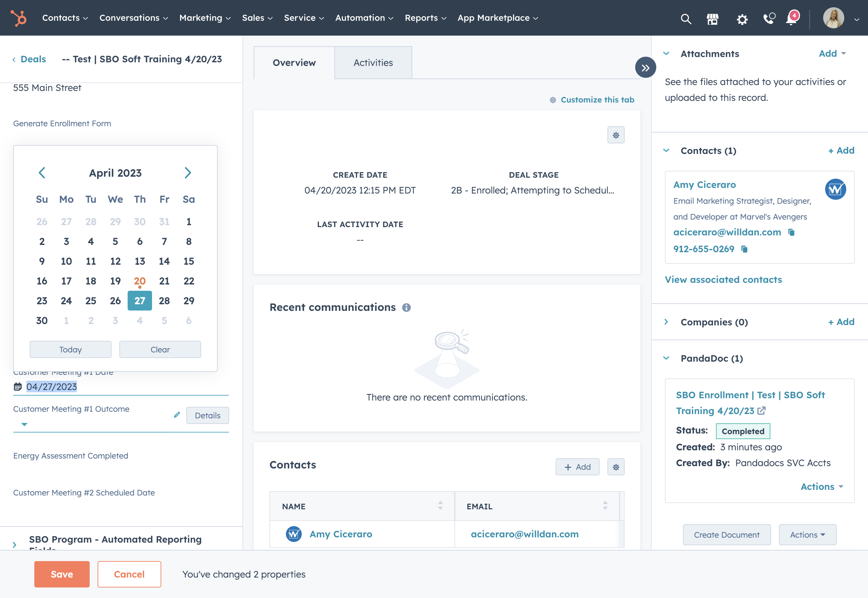Select April 28 in the calendar

[164, 301]
